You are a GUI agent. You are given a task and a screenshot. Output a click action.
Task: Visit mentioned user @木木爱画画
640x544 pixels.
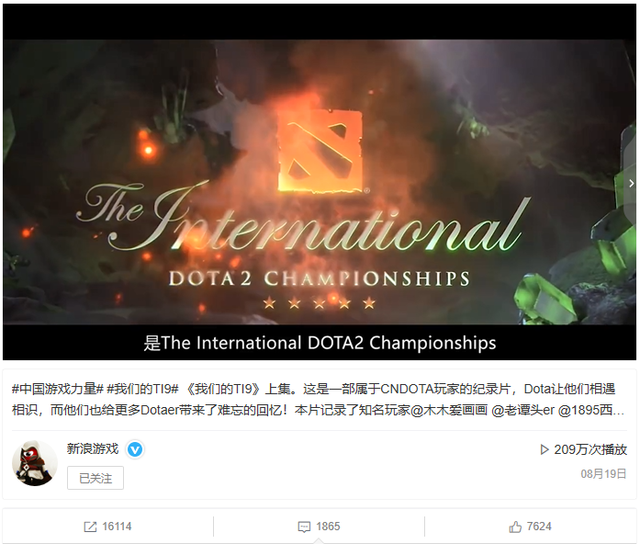point(449,410)
